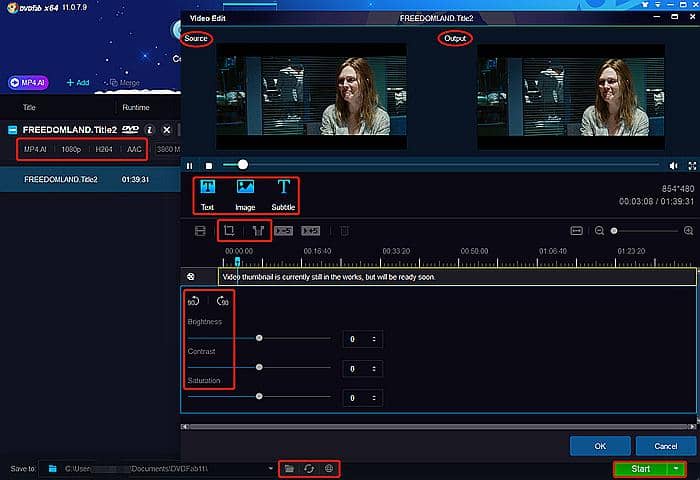Click the video preview seek bar handle
Viewport: 700px width, 480px height.
pos(242,165)
